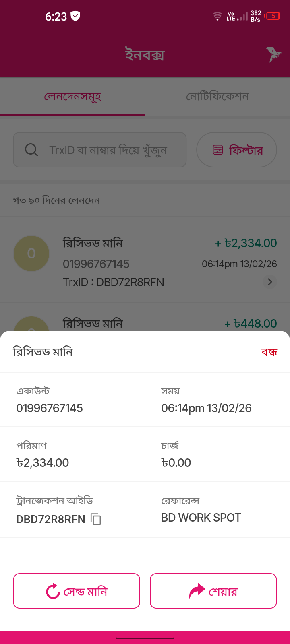Tap the battery indicator in status bar
Viewport: 290px width, 644px height.
point(273,17)
